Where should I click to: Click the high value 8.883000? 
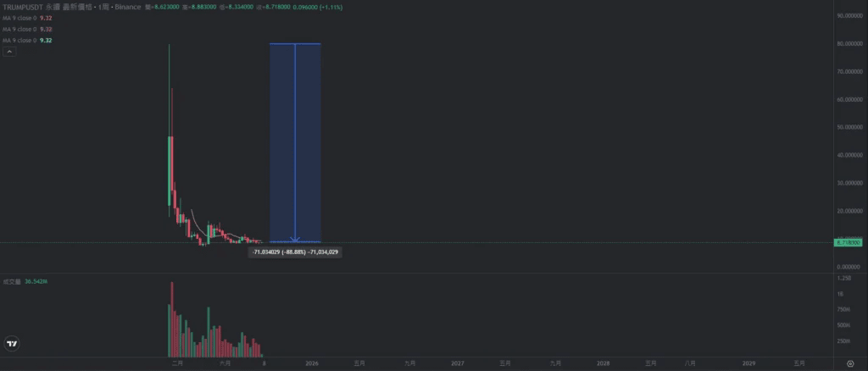(203, 7)
